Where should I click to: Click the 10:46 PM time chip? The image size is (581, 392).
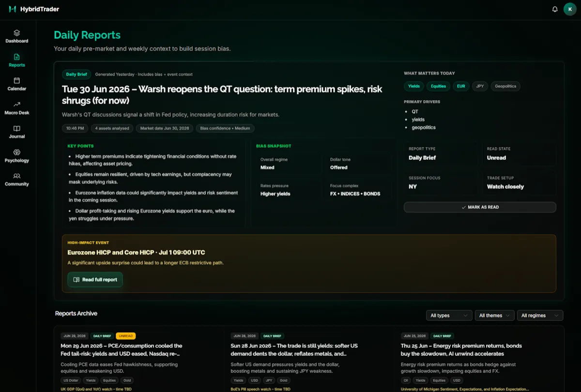coord(75,128)
